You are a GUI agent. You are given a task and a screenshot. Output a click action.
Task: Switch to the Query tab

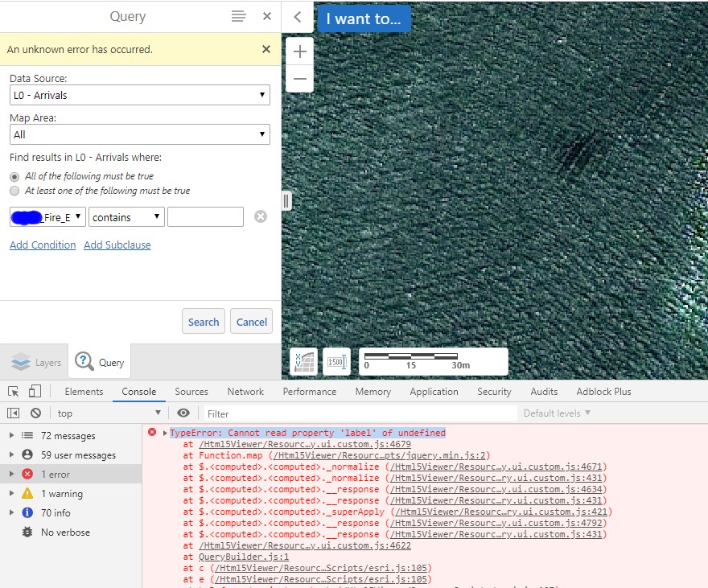[99, 362]
